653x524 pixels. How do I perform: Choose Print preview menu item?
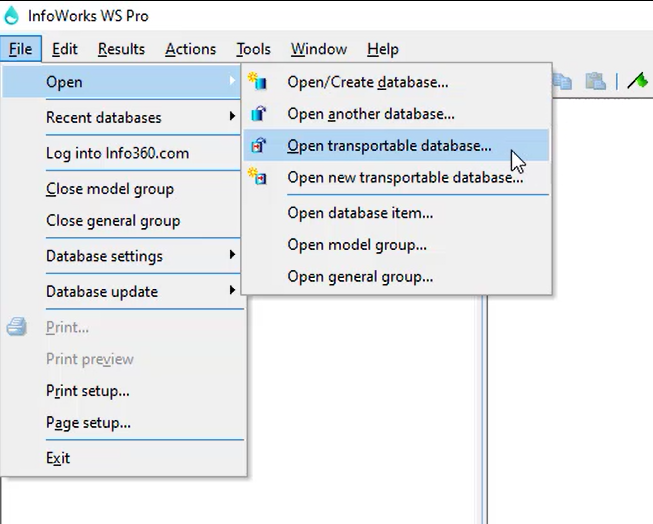click(x=123, y=359)
